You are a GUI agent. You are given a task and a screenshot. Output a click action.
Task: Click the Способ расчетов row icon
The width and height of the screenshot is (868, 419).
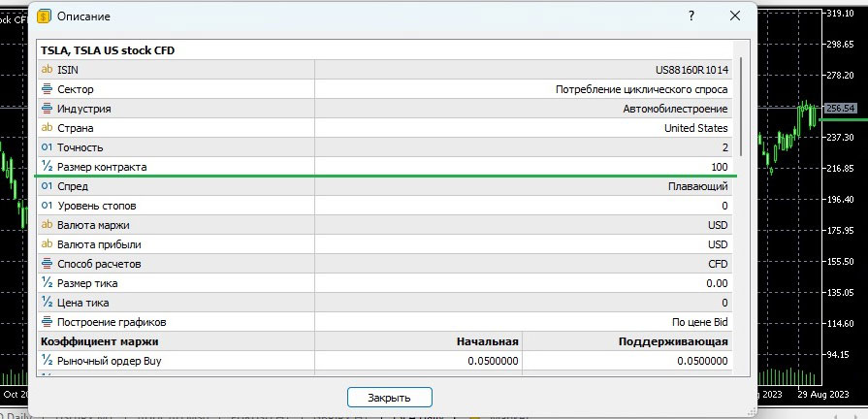click(47, 264)
